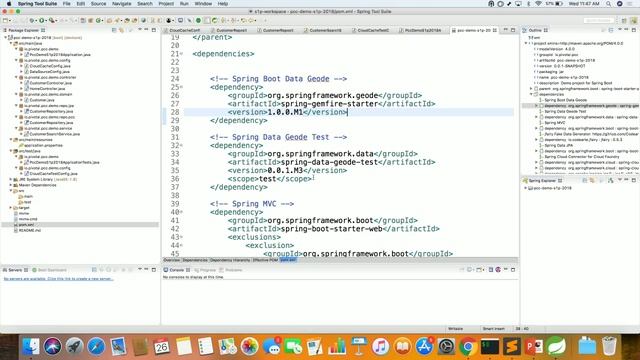Image resolution: width=640 pixels, height=360 pixels.
Task: Select CustomerSearchService.java file
Action: [55, 134]
